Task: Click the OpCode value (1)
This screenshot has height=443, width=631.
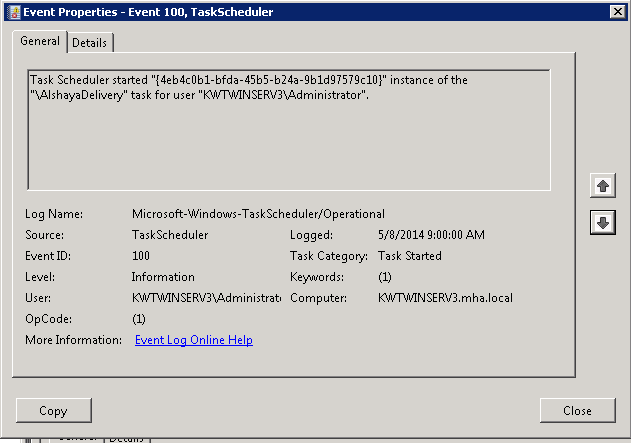Action: [x=139, y=319]
